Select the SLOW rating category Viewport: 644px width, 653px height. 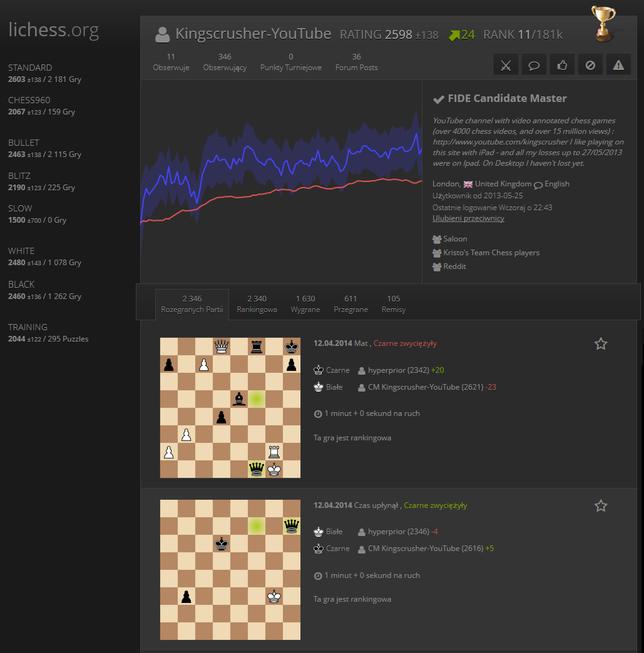pyautogui.click(x=38, y=214)
